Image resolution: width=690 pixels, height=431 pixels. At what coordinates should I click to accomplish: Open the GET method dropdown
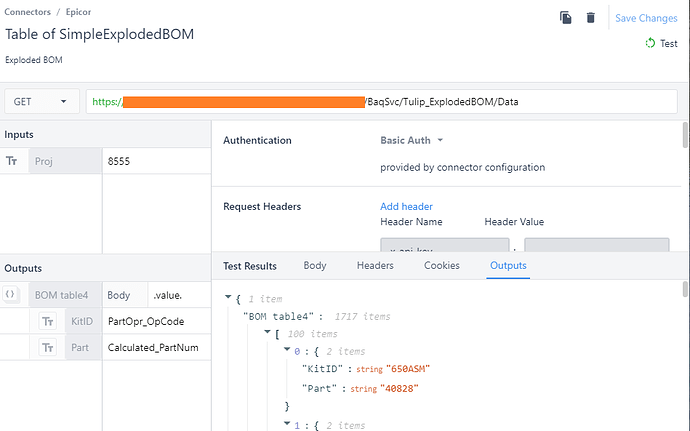(x=42, y=102)
